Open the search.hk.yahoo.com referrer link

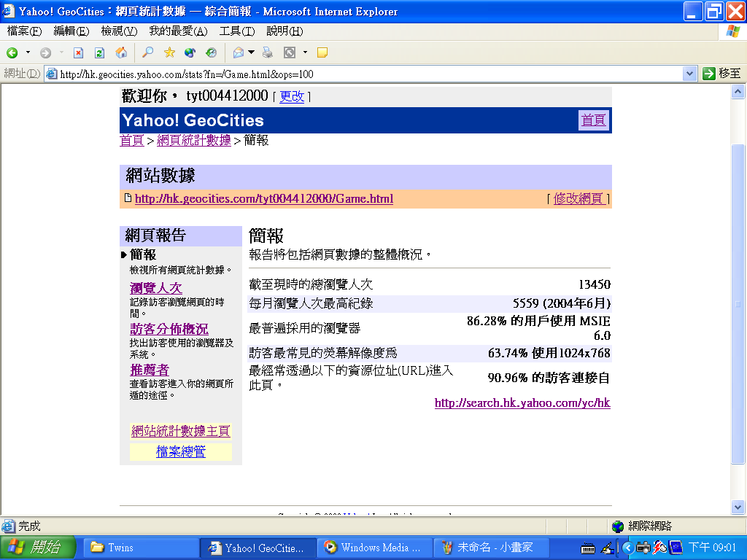click(522, 402)
